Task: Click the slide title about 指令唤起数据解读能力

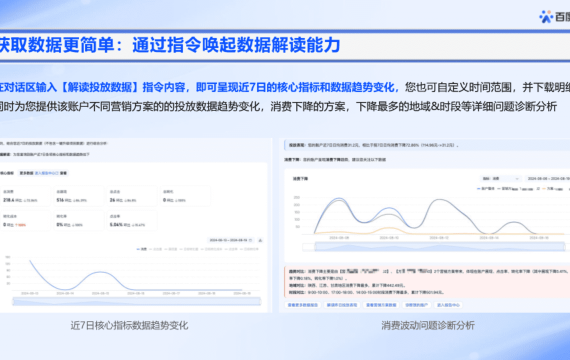Action: click(170, 45)
